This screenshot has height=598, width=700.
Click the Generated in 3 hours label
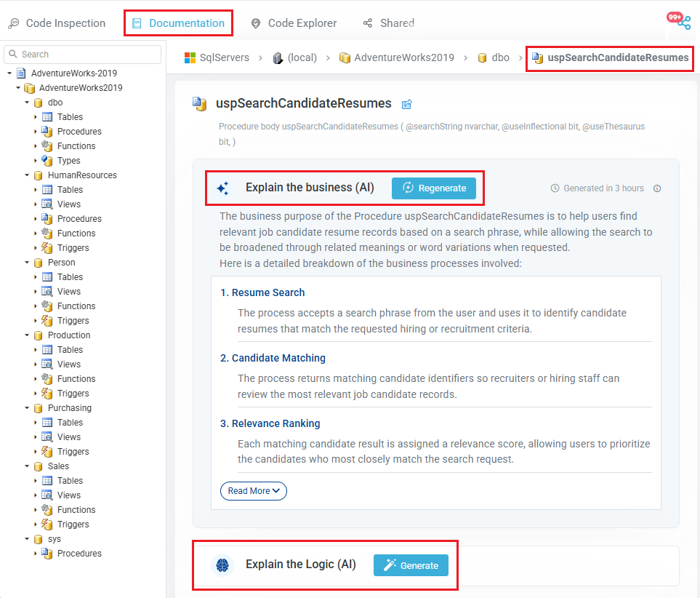(603, 188)
